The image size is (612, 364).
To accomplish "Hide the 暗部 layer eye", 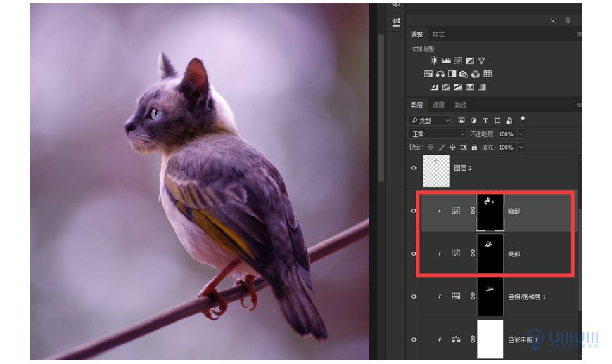I will (414, 211).
